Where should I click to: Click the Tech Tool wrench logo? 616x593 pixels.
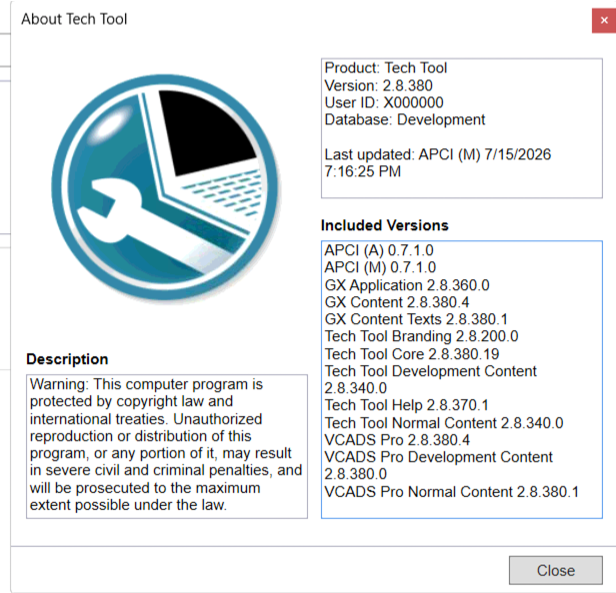click(x=165, y=187)
